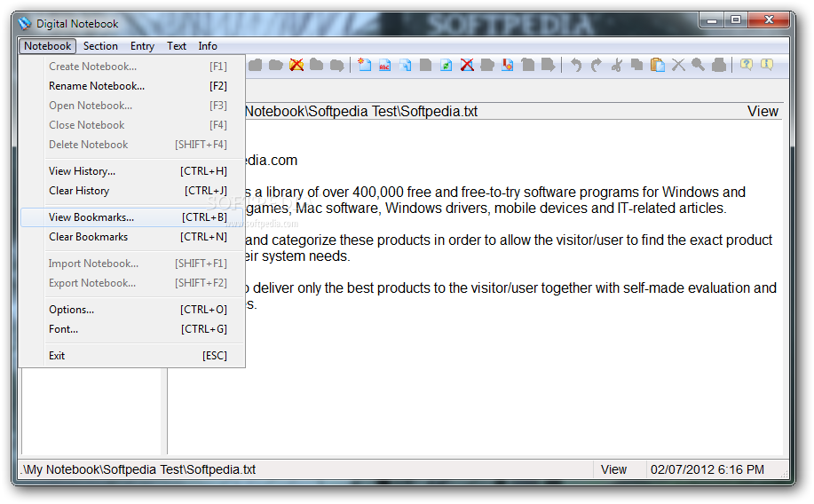Click the line 'eir system needs.'
Screen dimensions: 814x504
tap(297, 256)
